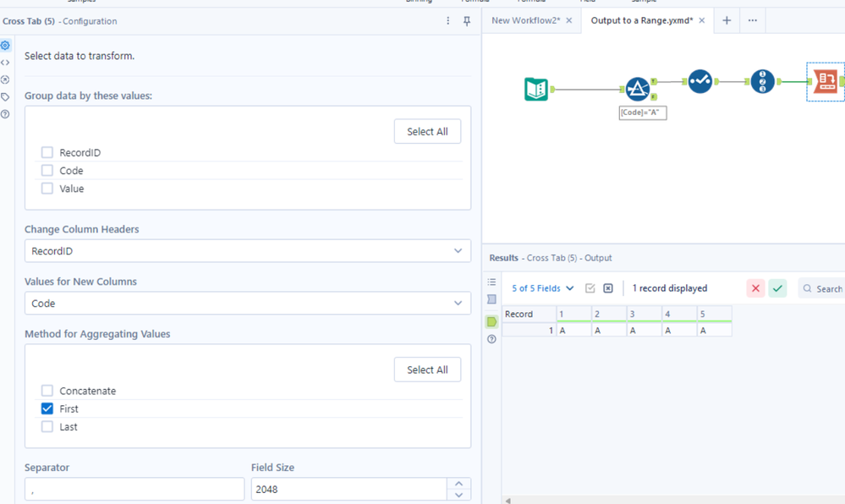Screen dimensions: 845x504
Task: Open the XML view icon in sidebar
Action: click(5, 63)
